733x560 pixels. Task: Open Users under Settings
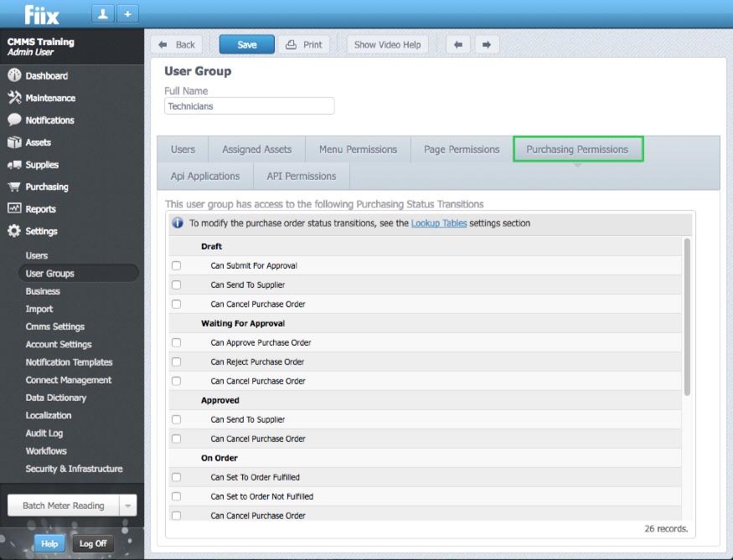(x=37, y=255)
